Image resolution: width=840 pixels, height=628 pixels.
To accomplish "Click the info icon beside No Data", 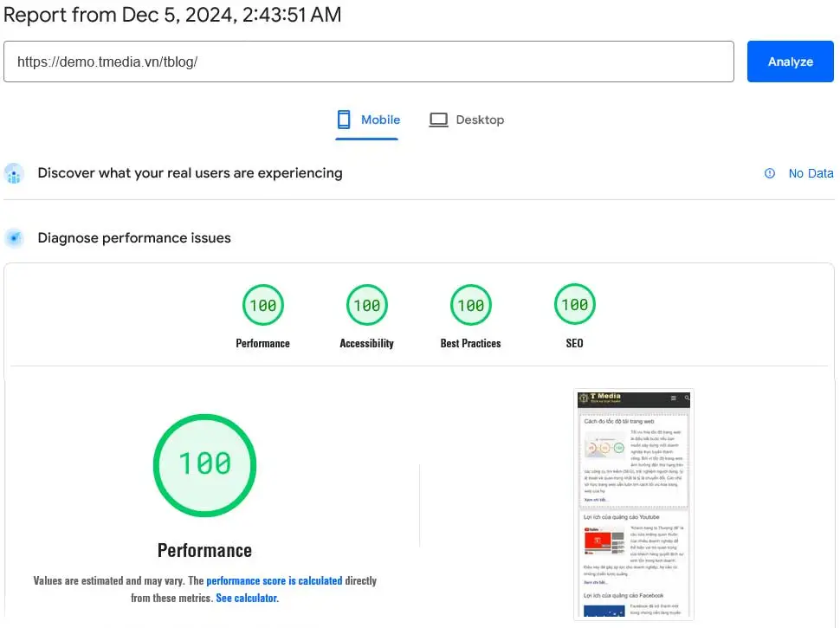I will click(770, 173).
